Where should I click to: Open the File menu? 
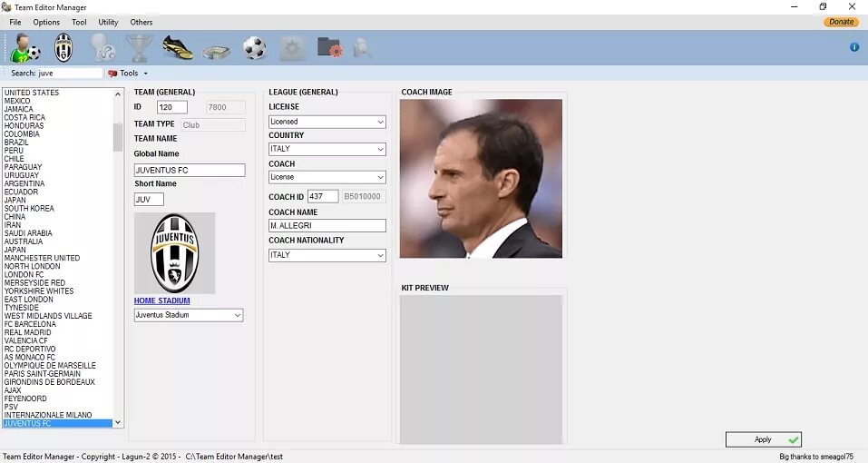(15, 22)
